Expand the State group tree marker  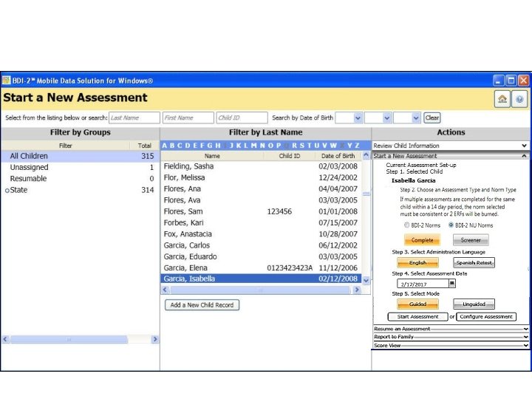coord(7,191)
